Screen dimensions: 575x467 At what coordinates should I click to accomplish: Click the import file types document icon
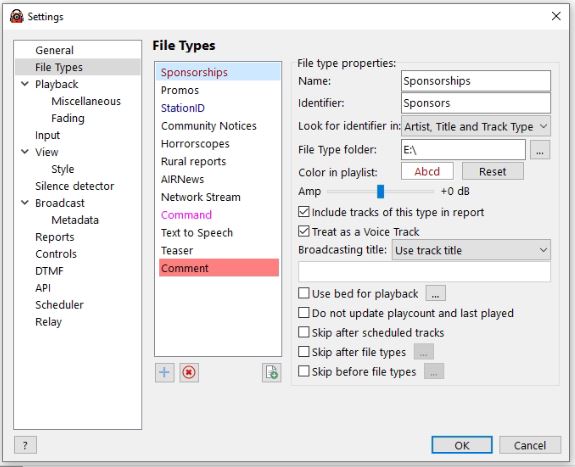272,373
